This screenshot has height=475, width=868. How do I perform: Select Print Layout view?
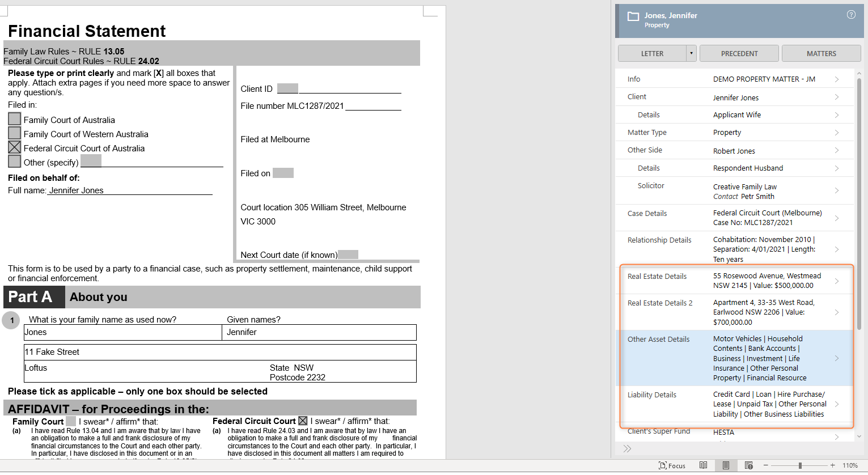[x=726, y=465]
